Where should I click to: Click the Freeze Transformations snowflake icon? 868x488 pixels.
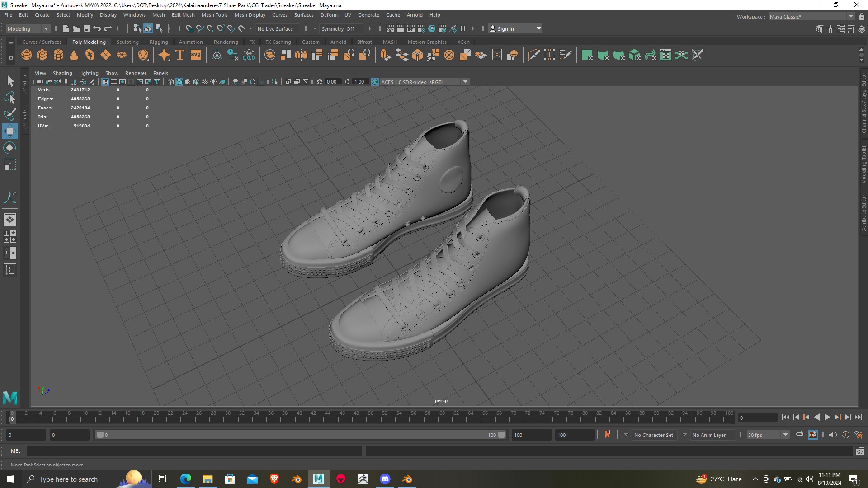[x=249, y=55]
